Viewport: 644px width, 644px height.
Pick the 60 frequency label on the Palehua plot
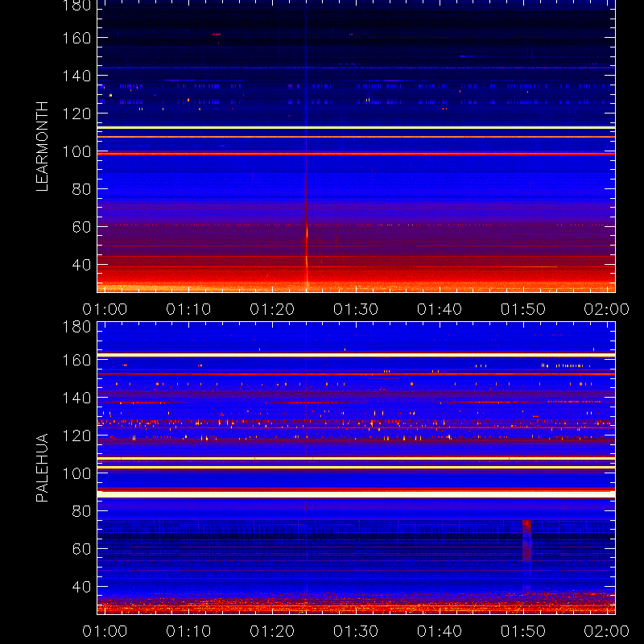tap(81, 549)
